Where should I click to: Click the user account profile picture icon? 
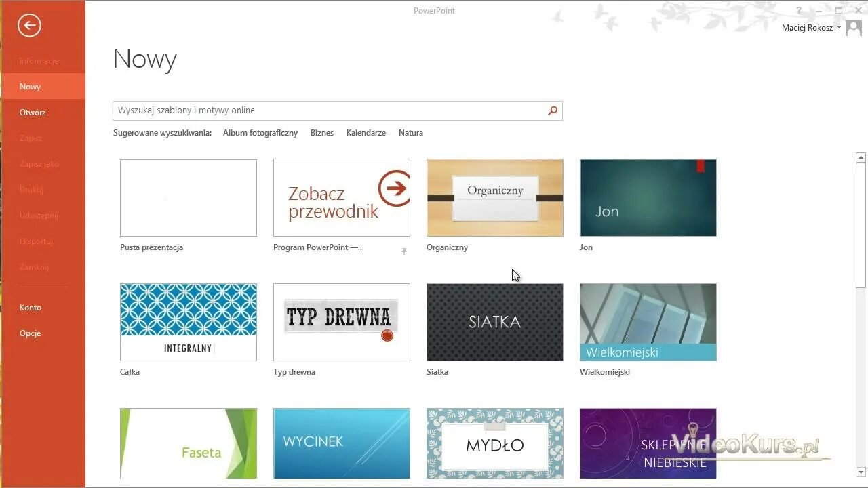pyautogui.click(x=852, y=27)
